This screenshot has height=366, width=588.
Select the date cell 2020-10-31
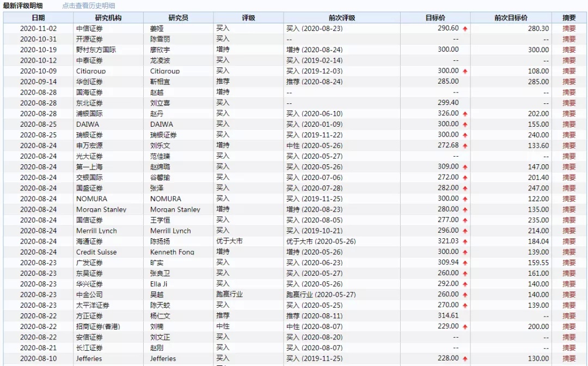click(x=38, y=39)
